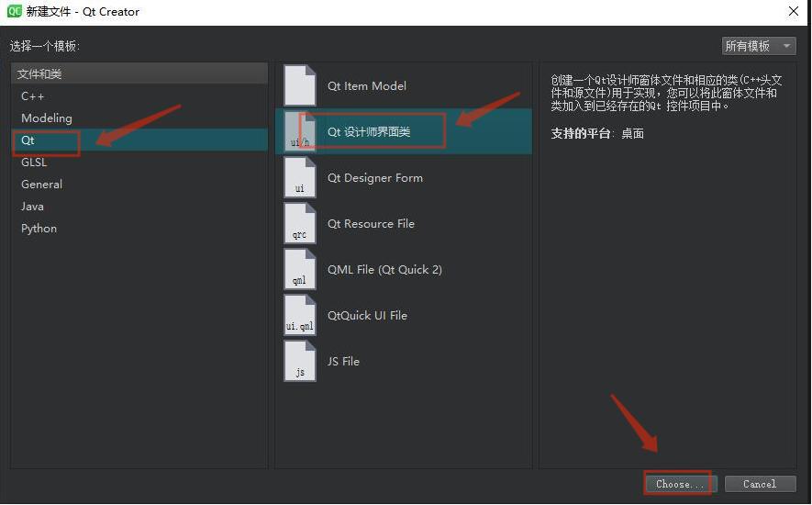Choose the Qt Designer Form template
This screenshot has width=812, height=505.
point(404,177)
